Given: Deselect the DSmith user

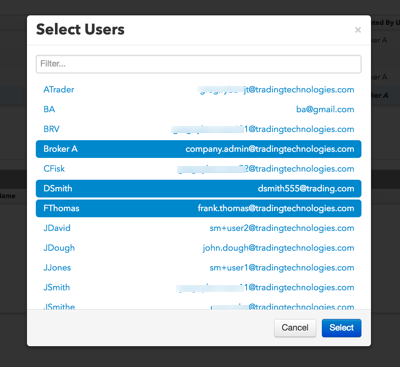Looking at the screenshot, I should tap(199, 189).
